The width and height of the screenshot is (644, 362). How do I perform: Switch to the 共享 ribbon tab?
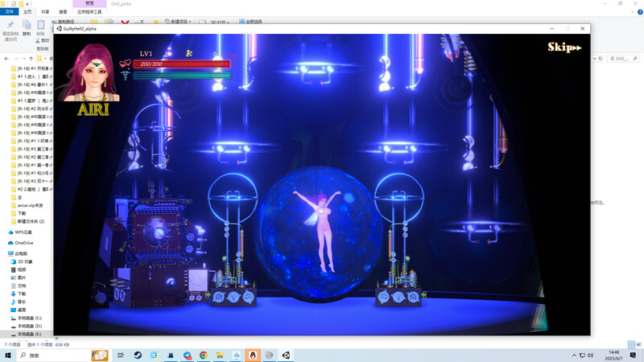pos(45,12)
